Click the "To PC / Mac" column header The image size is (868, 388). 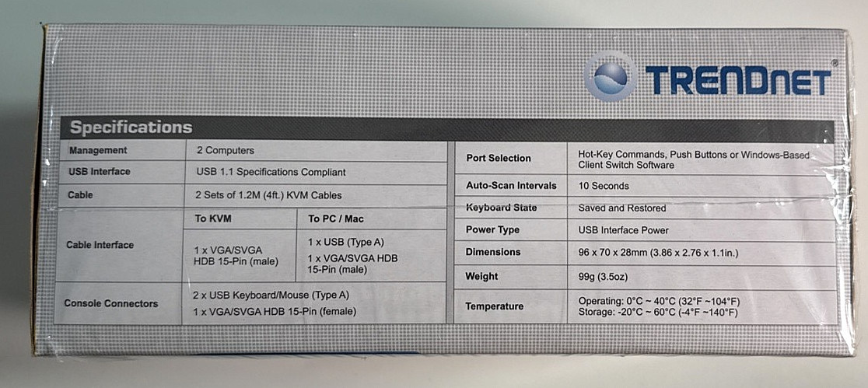[x=336, y=218]
